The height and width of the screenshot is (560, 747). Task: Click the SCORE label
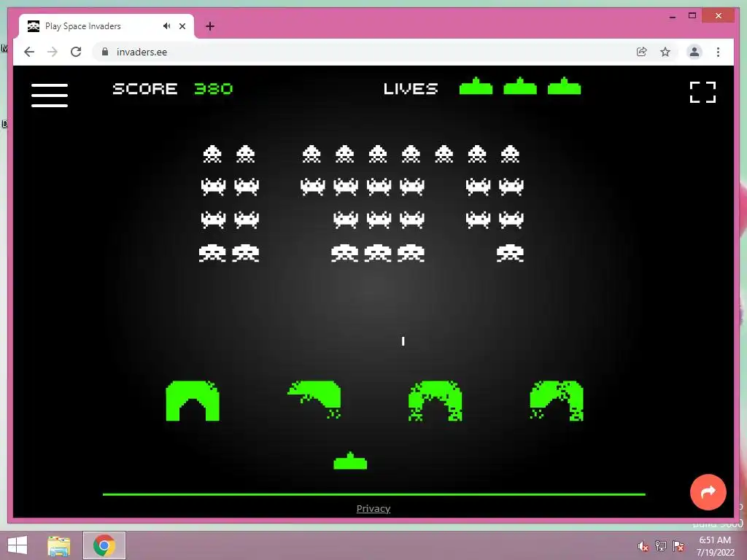pyautogui.click(x=145, y=88)
